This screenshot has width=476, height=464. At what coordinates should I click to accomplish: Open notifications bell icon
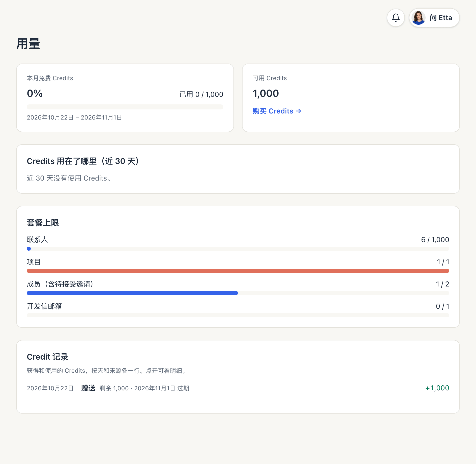click(396, 18)
